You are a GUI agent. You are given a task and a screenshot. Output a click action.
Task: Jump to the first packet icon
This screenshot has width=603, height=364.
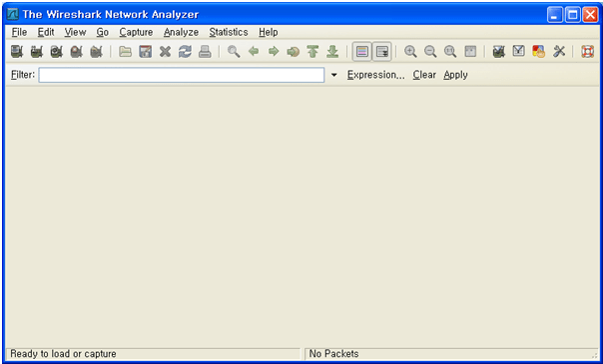click(x=313, y=52)
